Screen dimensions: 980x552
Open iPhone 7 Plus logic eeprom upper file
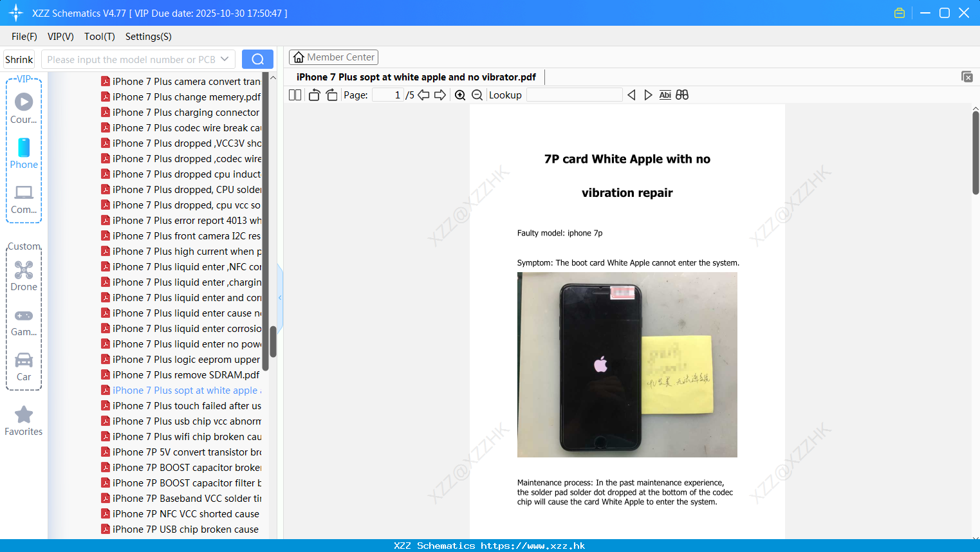pyautogui.click(x=181, y=360)
